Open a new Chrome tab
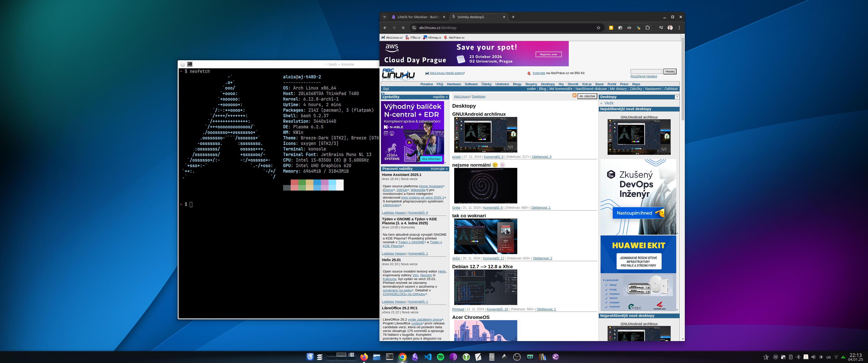 click(513, 17)
